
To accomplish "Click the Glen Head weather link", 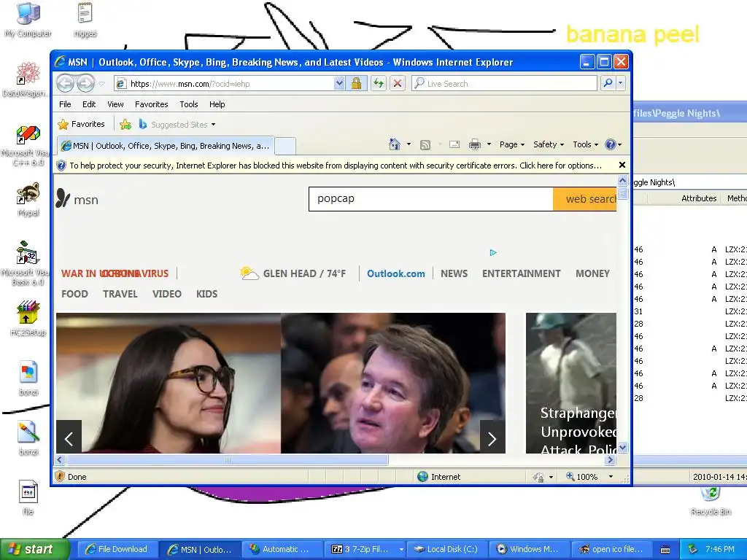I will 293,274.
